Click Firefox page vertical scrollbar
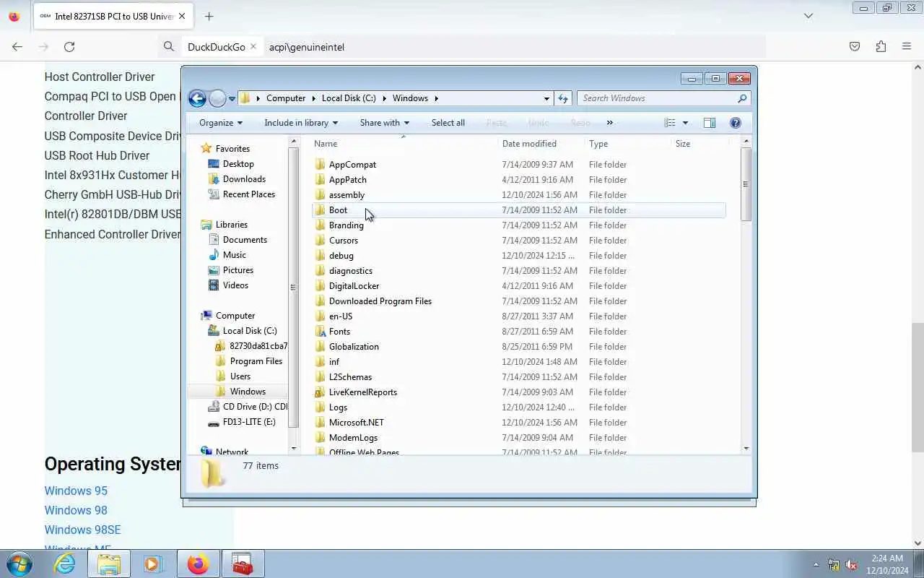The height and width of the screenshot is (578, 924). [x=918, y=387]
